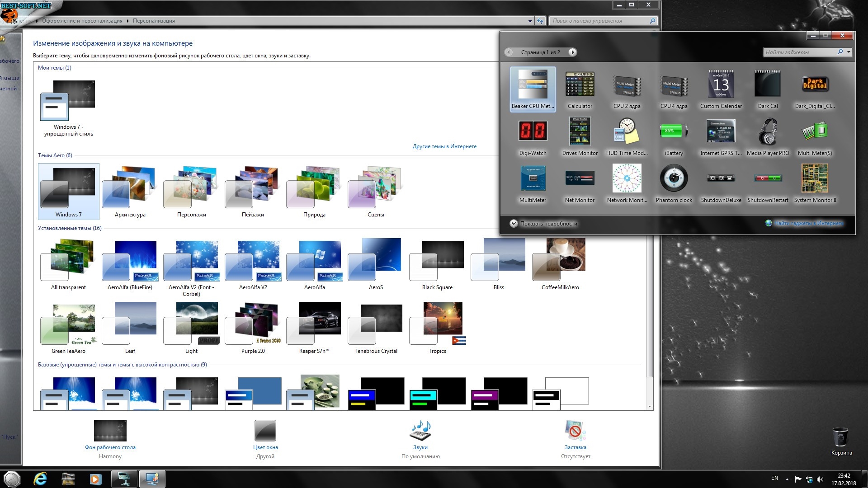Open window color (Цвет окна) swatch

click(x=265, y=431)
